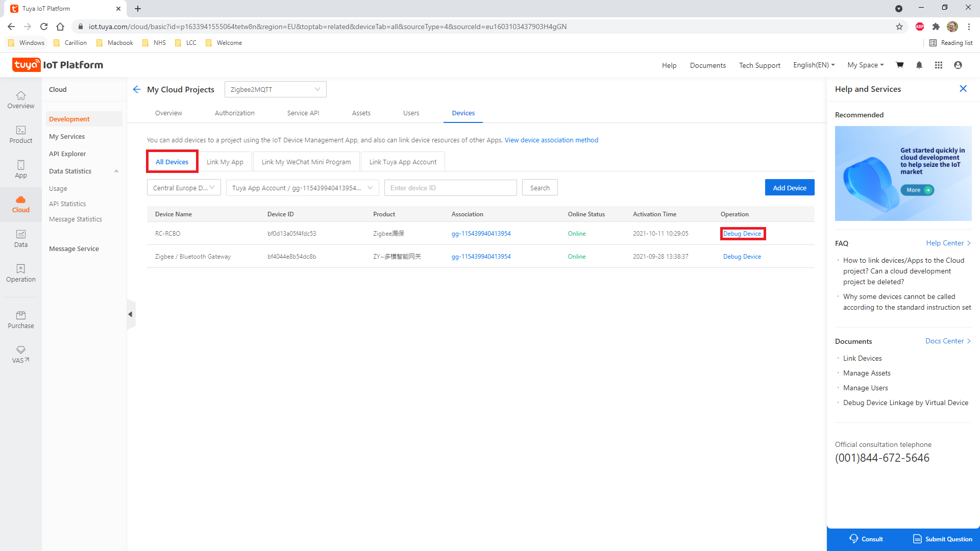The image size is (980, 551).
Task: Open the Windows bookmark folder
Action: 27,43
